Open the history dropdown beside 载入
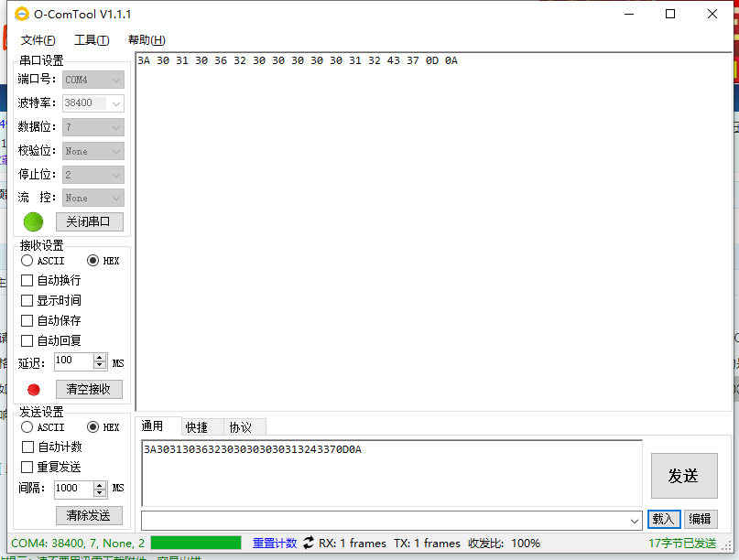 [636, 520]
